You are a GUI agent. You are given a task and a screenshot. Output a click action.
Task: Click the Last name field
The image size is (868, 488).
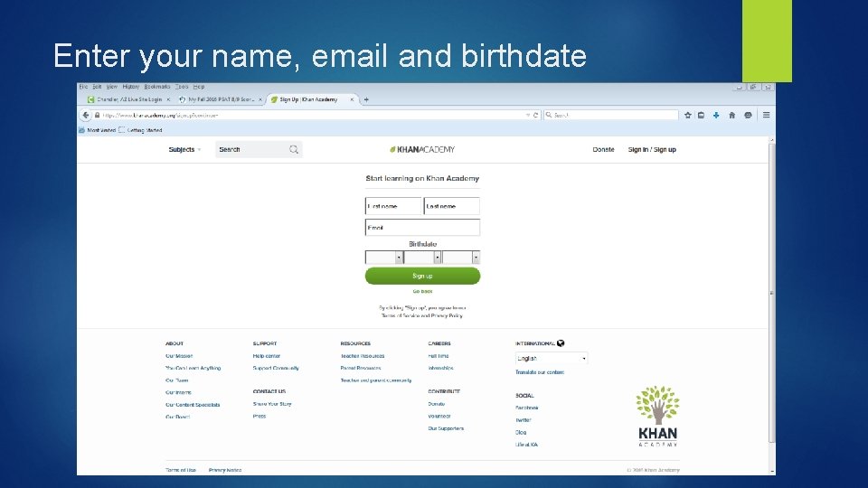tap(452, 206)
